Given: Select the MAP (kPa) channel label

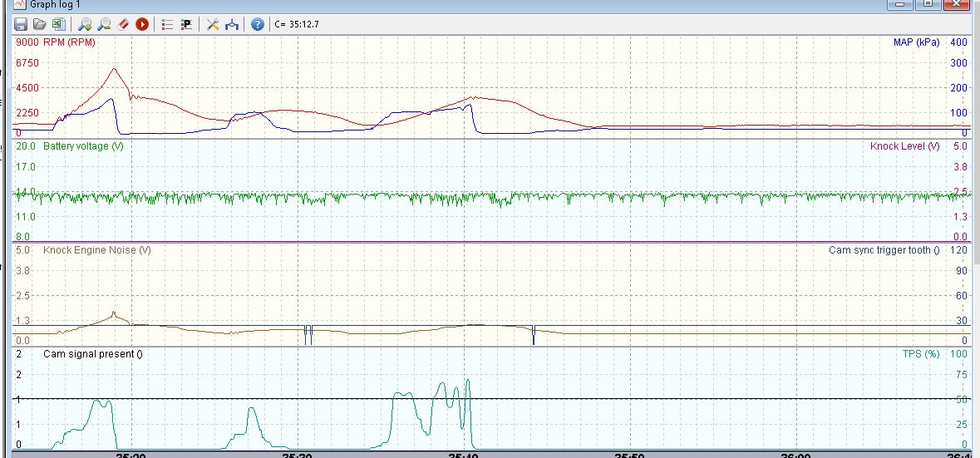Looking at the screenshot, I should click(x=916, y=42).
